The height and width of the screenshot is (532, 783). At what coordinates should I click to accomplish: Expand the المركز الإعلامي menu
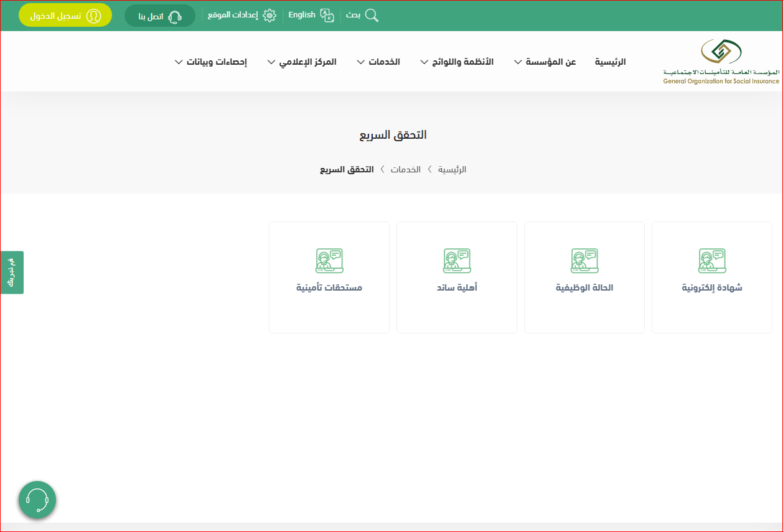pyautogui.click(x=302, y=62)
